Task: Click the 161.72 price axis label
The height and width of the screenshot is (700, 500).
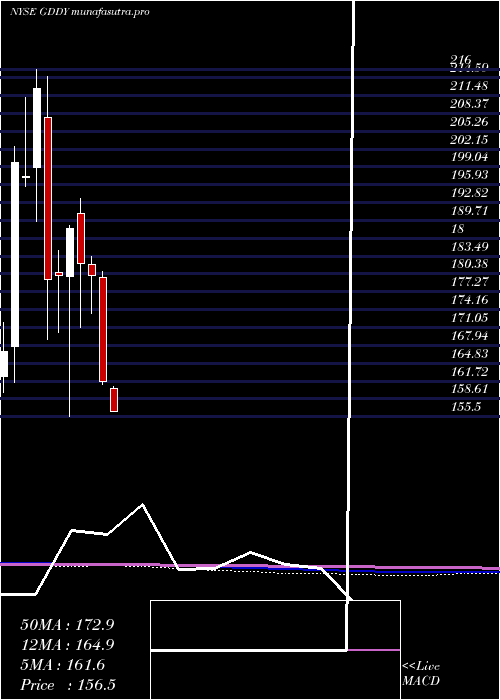Action: point(469,371)
